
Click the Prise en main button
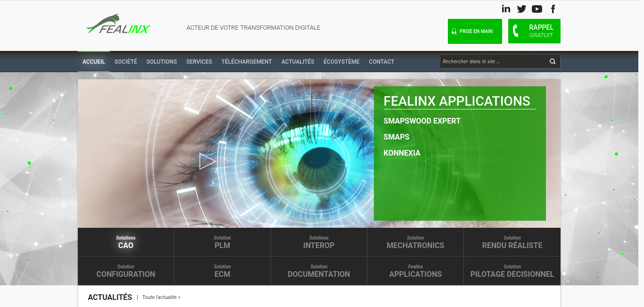475,31
